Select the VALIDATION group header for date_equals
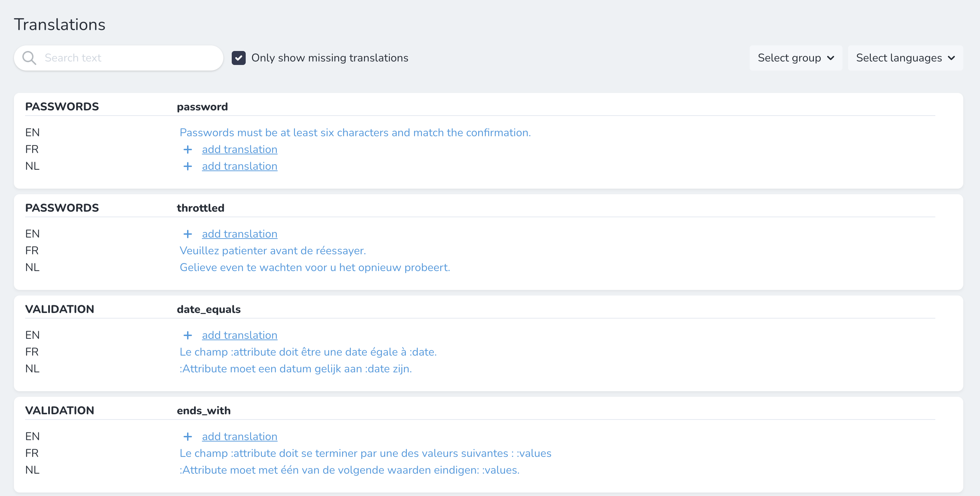This screenshot has height=496, width=980. coord(59,309)
